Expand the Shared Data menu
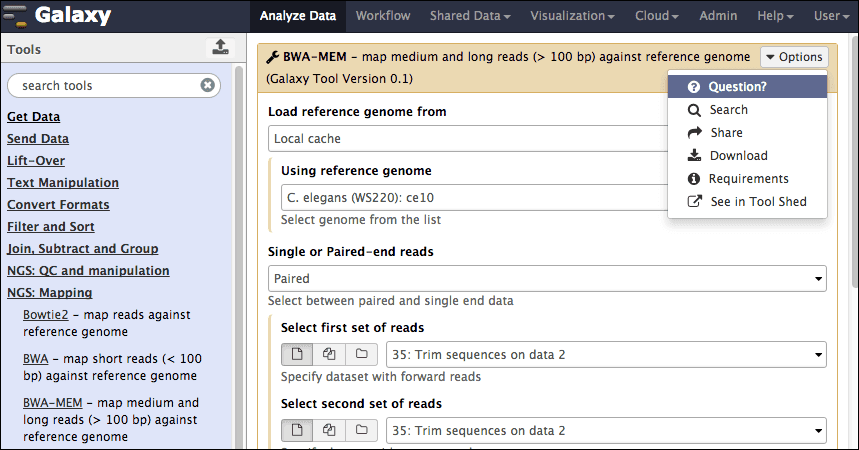Screen dimensions: 859x450 tap(470, 16)
